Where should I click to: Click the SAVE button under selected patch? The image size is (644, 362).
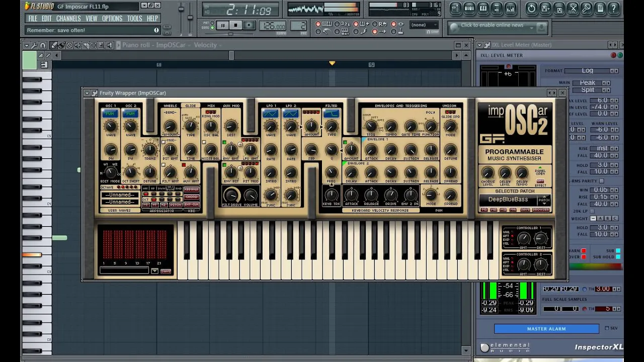525,210
